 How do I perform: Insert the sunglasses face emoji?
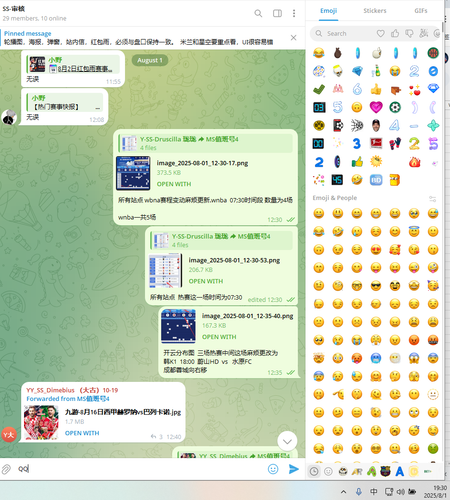[376, 286]
